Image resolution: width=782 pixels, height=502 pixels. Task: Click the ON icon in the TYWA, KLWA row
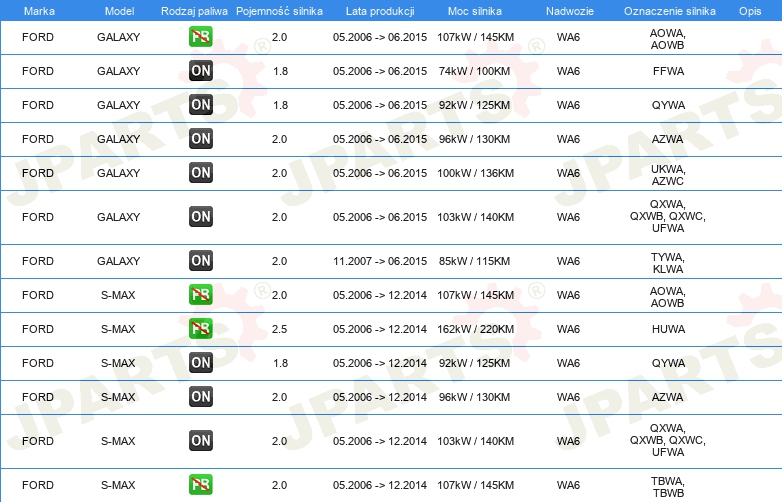[x=200, y=261]
